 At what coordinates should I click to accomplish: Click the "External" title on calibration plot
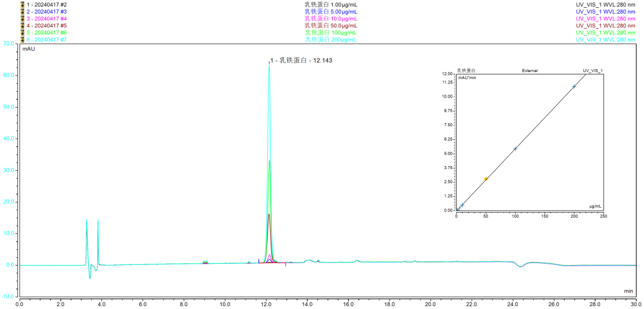click(x=530, y=70)
